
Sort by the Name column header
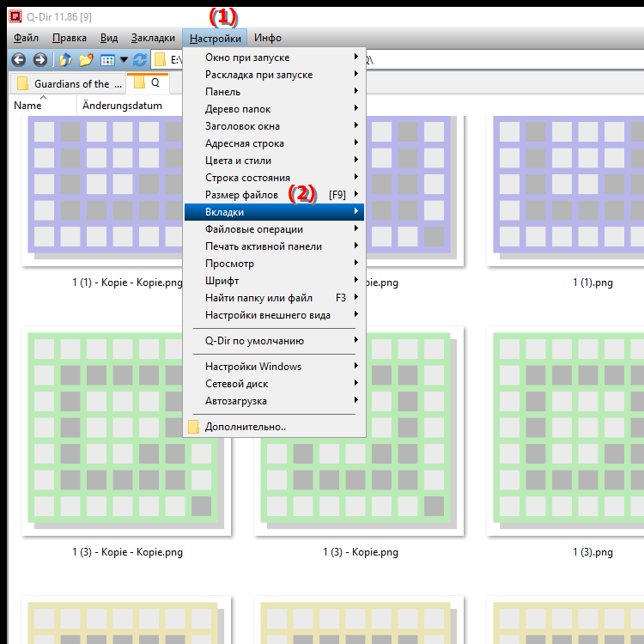point(42,106)
